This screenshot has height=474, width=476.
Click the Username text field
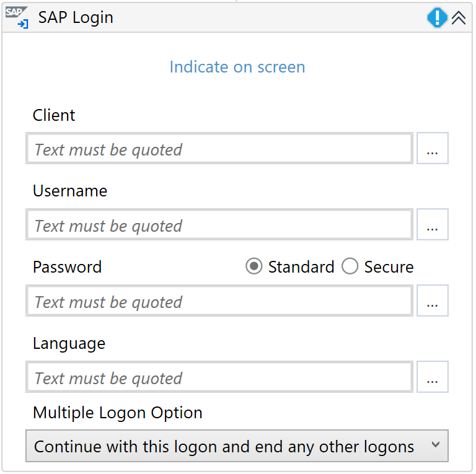(219, 224)
